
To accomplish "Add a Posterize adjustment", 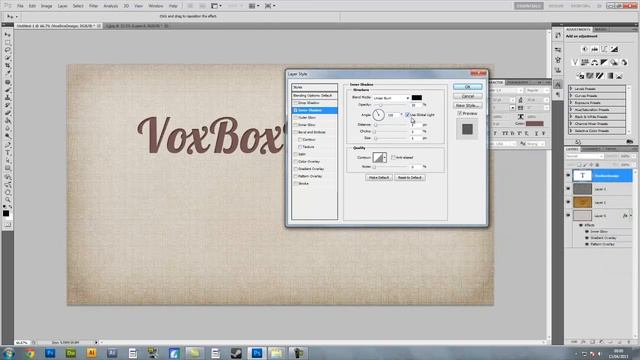I will (x=590, y=76).
